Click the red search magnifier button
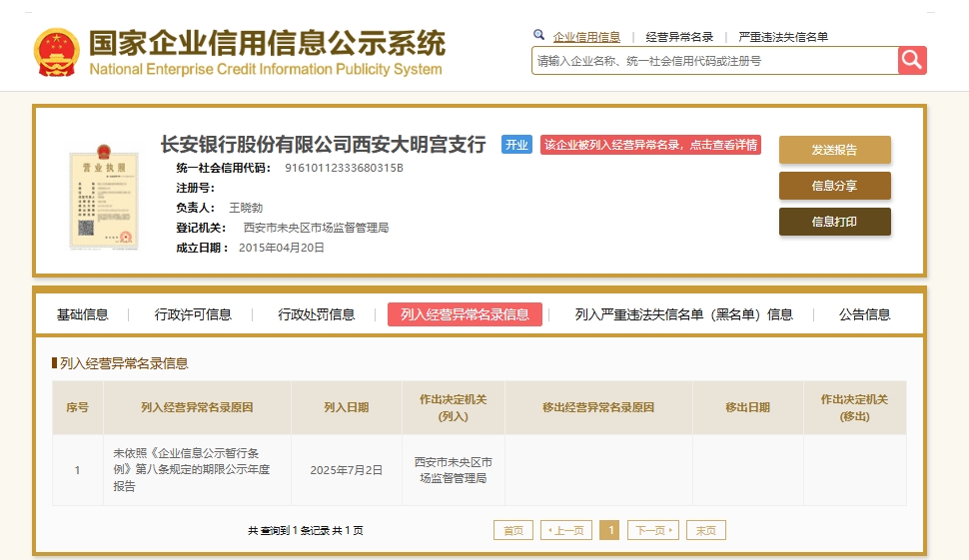This screenshot has height=560, width=969. click(912, 61)
